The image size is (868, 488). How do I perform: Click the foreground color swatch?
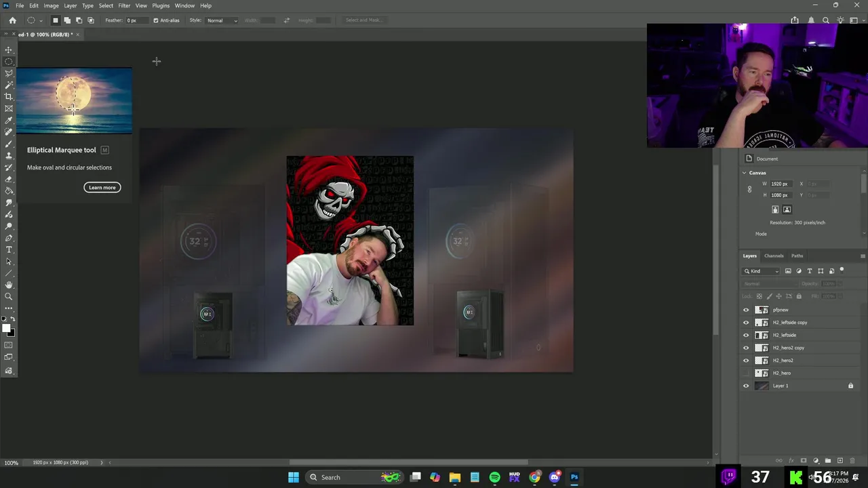(5, 328)
